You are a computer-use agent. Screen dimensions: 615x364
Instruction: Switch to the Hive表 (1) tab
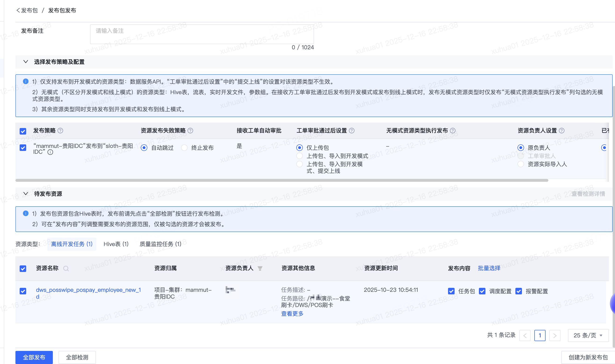[x=116, y=244]
